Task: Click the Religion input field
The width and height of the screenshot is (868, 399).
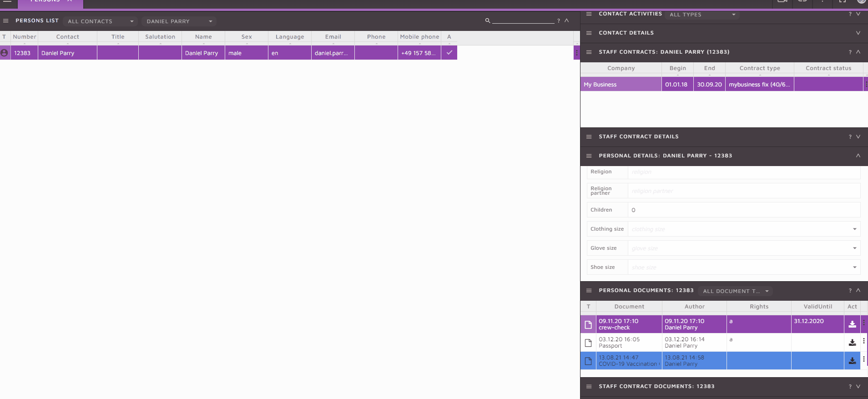Action: tap(744, 172)
